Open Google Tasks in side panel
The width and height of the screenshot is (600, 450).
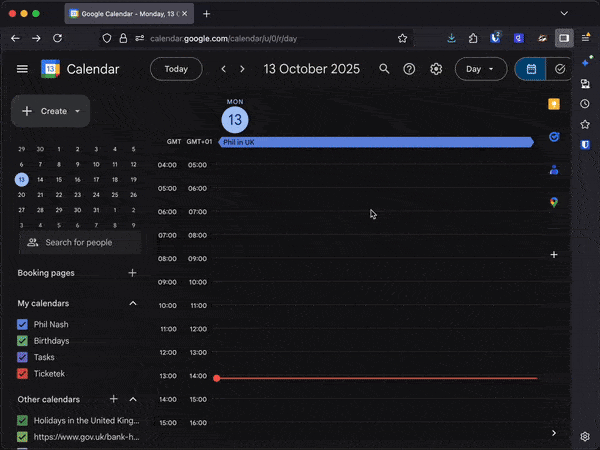click(554, 137)
